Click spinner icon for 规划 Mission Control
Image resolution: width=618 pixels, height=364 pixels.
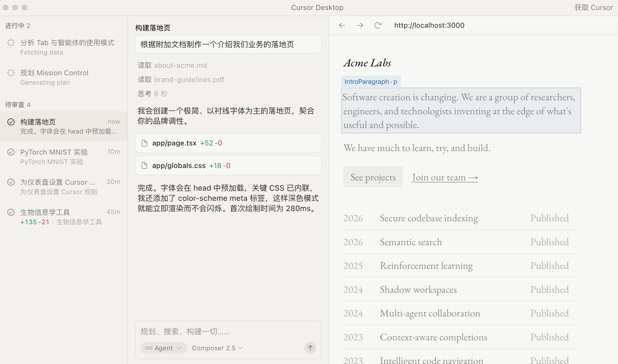(11, 73)
